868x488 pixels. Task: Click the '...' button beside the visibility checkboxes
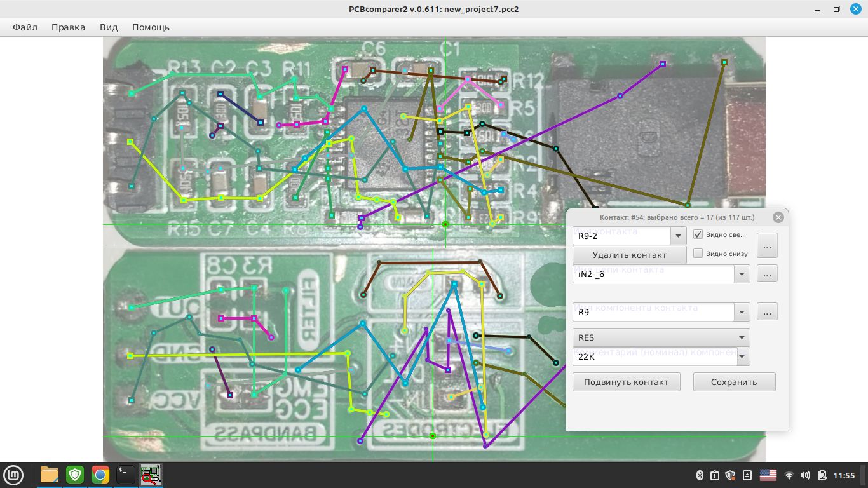(x=767, y=245)
